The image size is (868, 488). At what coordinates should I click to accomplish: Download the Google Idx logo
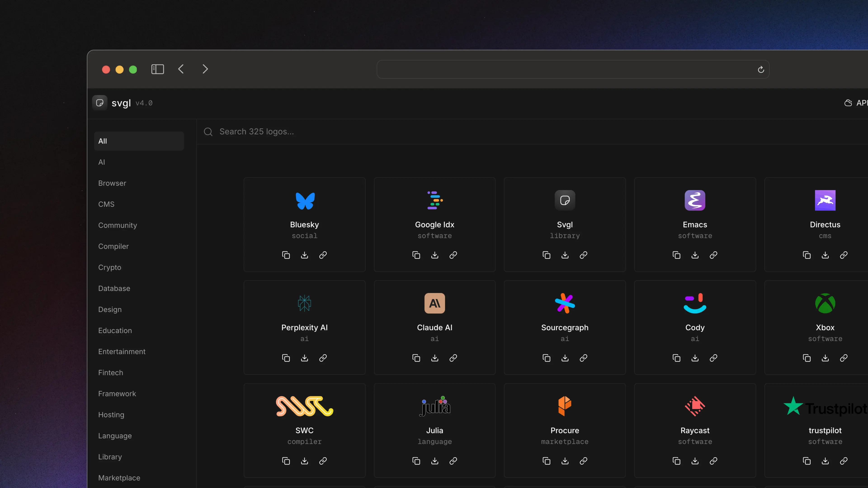[x=434, y=255]
